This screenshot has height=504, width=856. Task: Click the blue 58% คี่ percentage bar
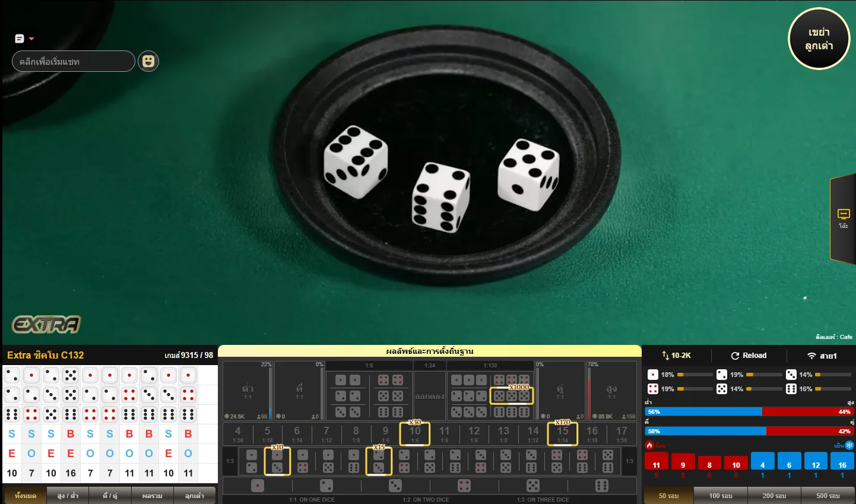pos(706,431)
